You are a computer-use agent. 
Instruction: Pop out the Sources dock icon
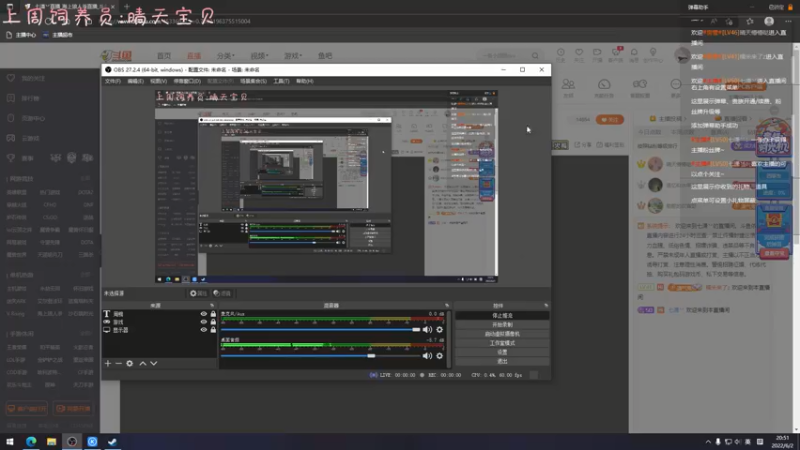(212, 305)
